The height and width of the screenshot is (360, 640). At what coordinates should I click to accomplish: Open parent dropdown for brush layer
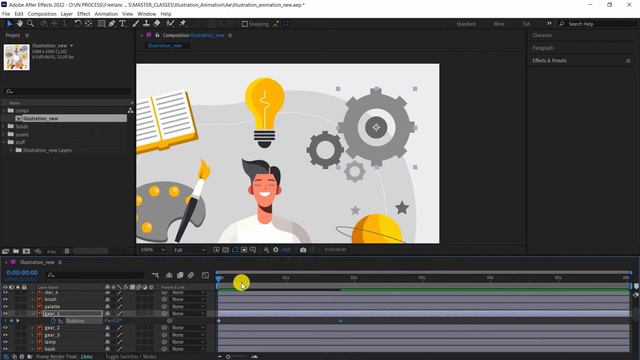(x=188, y=300)
